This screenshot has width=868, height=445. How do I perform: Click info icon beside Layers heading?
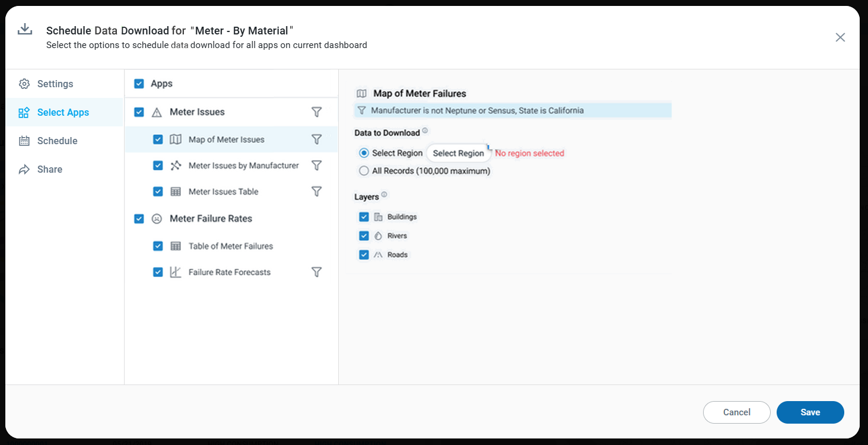[x=384, y=195]
